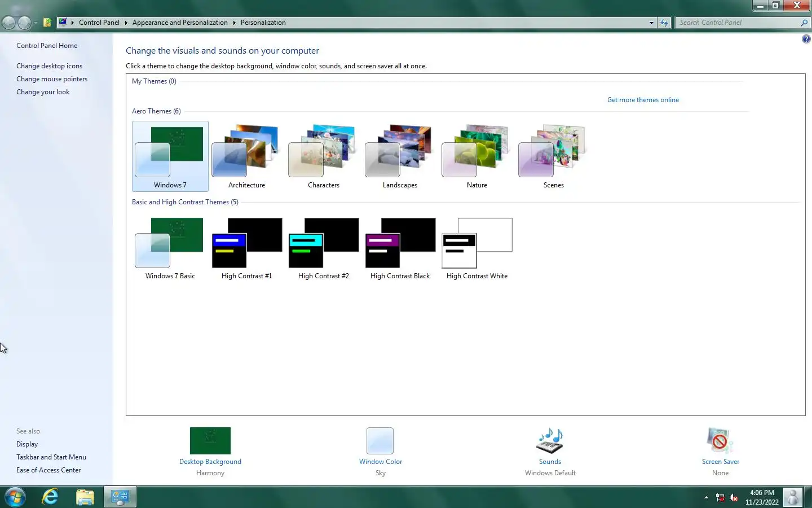Click Control Panel in the breadcrumb
The image size is (812, 508).
[x=99, y=23]
